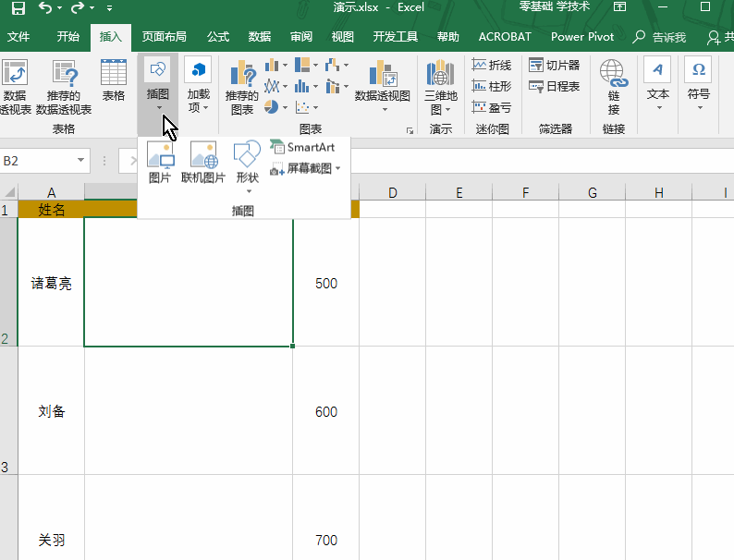Insert a Link (链接)
This screenshot has height=560, width=734.
click(x=614, y=88)
